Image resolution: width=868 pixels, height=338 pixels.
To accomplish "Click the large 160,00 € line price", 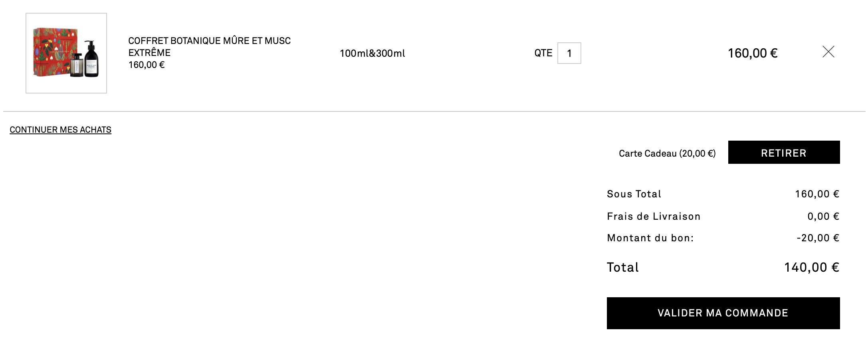I will (752, 53).
